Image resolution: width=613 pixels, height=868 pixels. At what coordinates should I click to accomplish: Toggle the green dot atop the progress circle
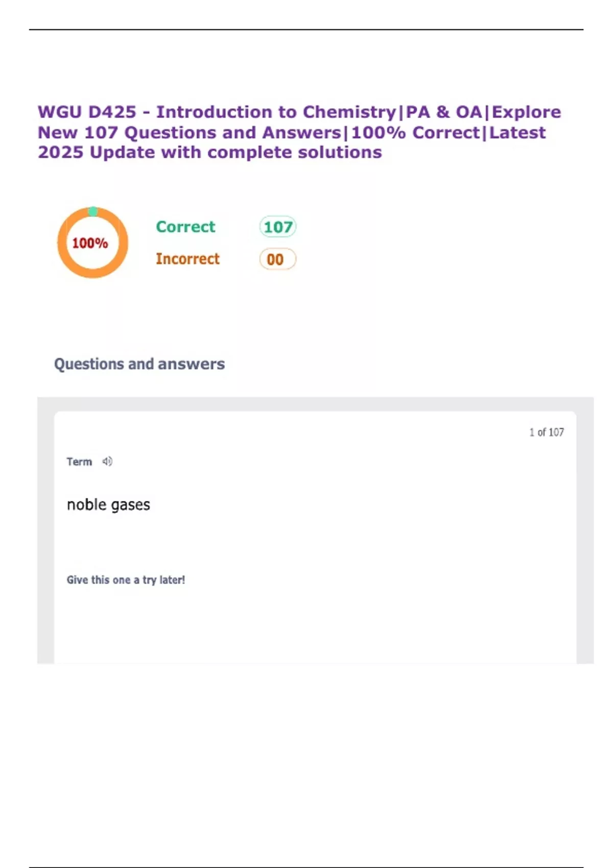tap(93, 210)
